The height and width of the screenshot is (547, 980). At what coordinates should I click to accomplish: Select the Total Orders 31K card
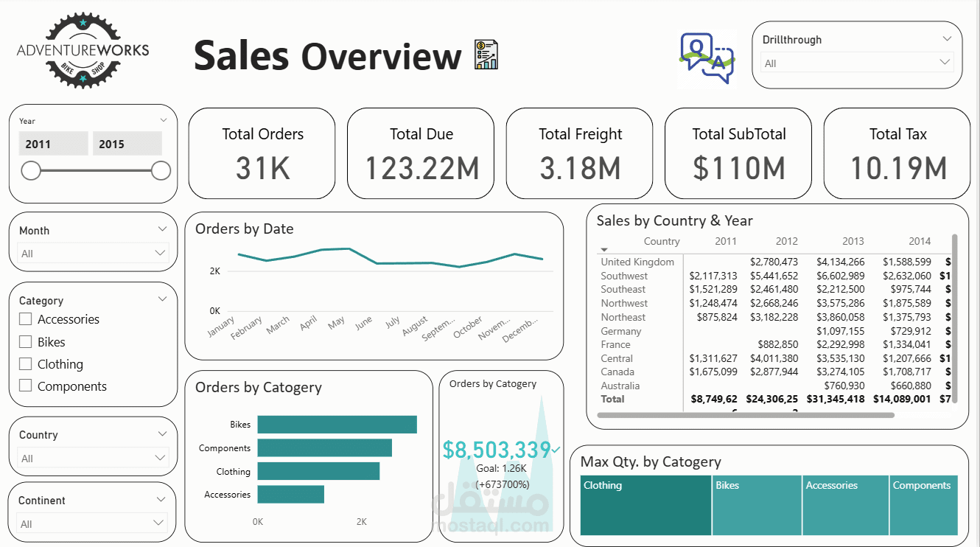pos(262,153)
